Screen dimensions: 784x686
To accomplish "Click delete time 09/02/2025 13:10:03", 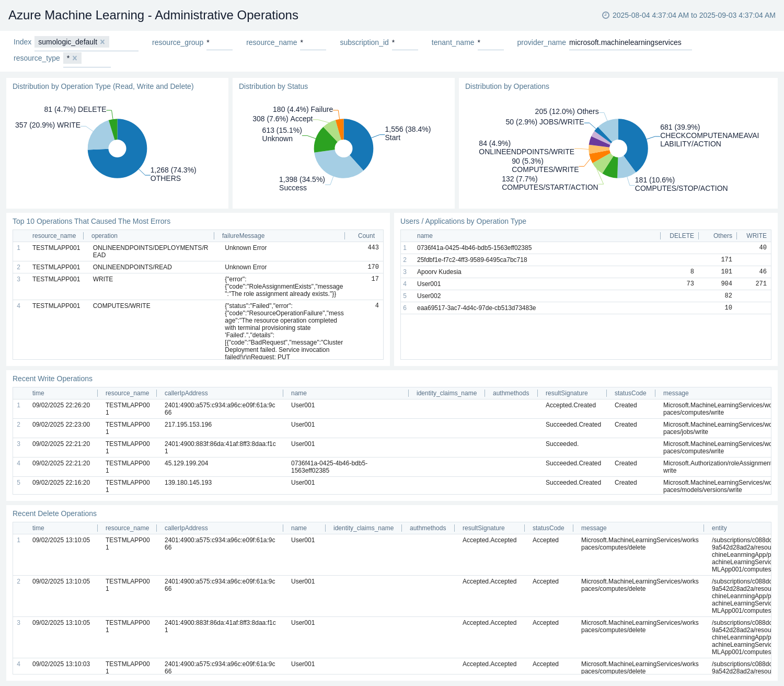I will point(61,664).
